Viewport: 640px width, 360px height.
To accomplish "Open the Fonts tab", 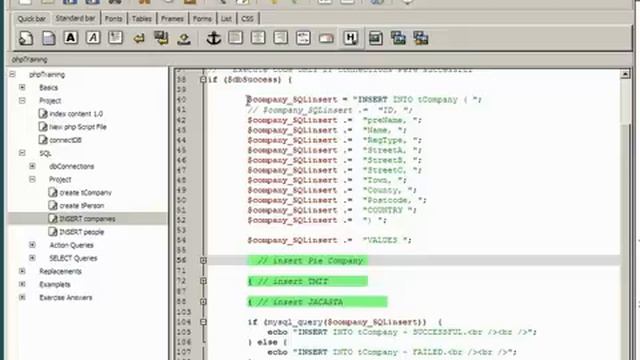I will [113, 19].
